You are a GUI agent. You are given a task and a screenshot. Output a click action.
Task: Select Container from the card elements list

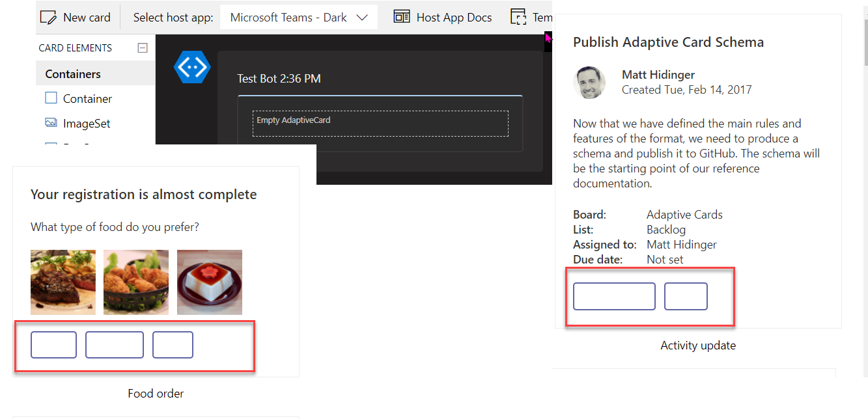click(x=87, y=98)
